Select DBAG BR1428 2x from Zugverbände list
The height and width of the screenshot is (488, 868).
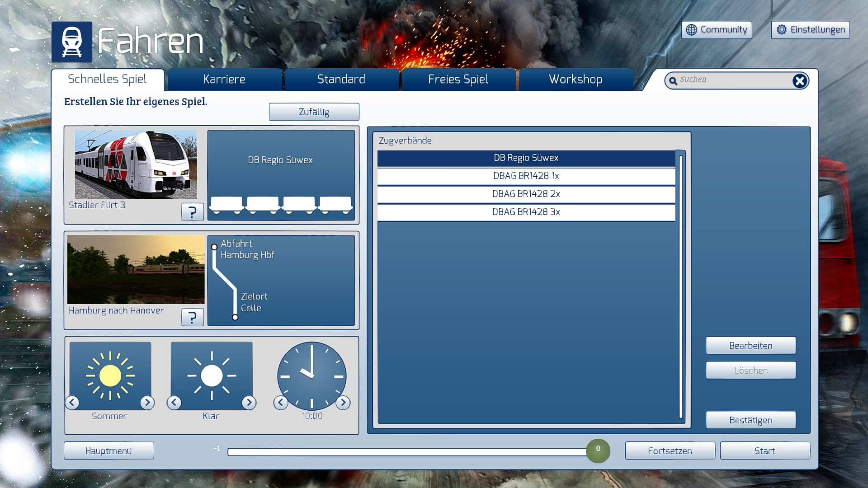(526, 194)
